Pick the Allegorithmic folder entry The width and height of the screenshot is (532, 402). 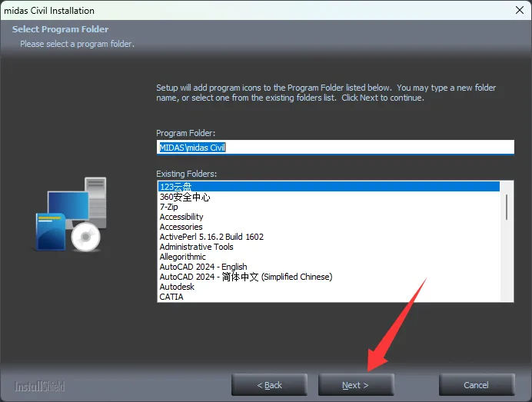328,257
